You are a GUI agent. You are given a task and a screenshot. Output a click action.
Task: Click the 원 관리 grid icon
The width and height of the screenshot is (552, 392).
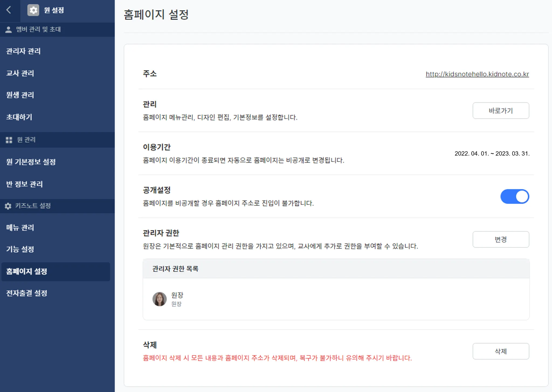point(9,140)
